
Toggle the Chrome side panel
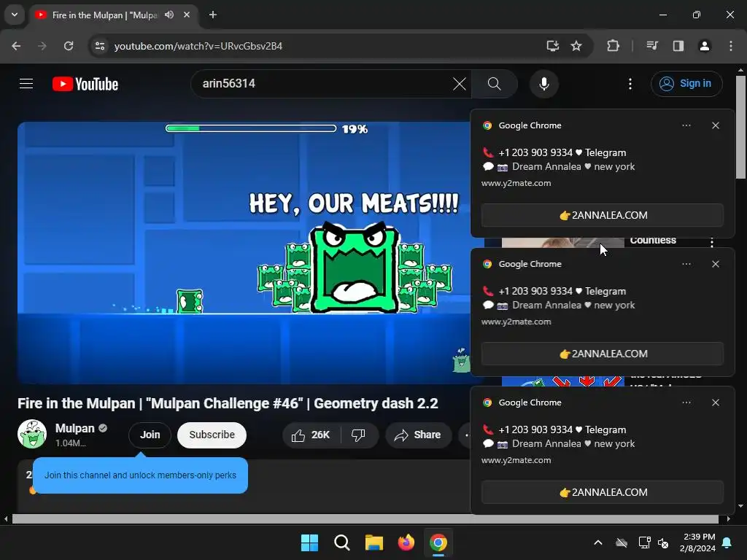point(678,46)
